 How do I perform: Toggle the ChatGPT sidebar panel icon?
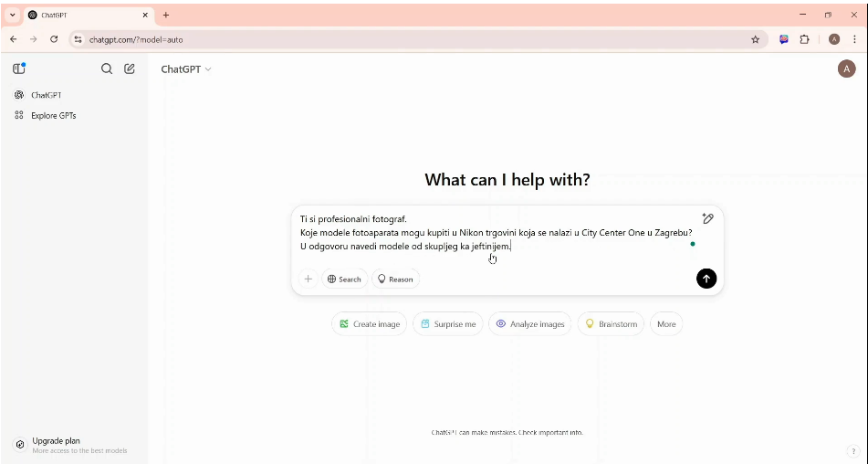(19, 69)
